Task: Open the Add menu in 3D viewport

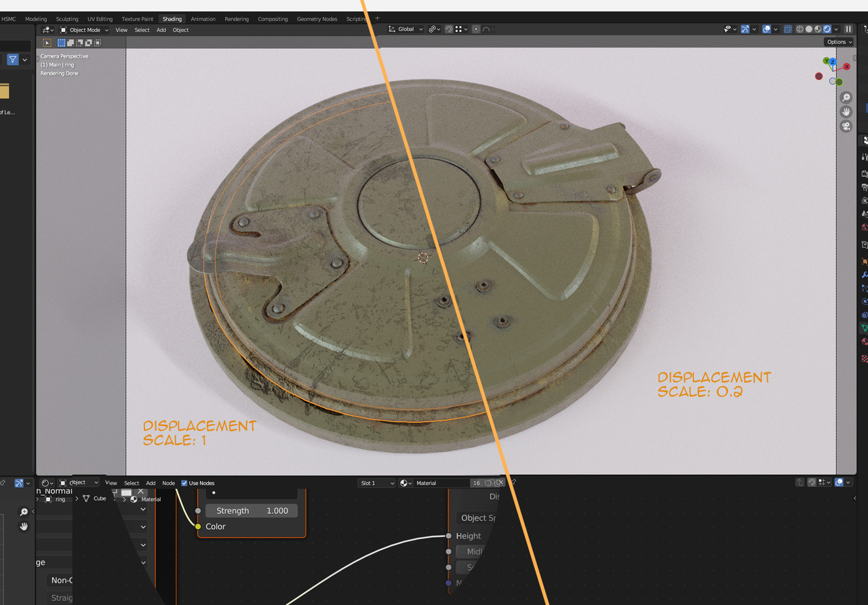Action: (x=161, y=30)
